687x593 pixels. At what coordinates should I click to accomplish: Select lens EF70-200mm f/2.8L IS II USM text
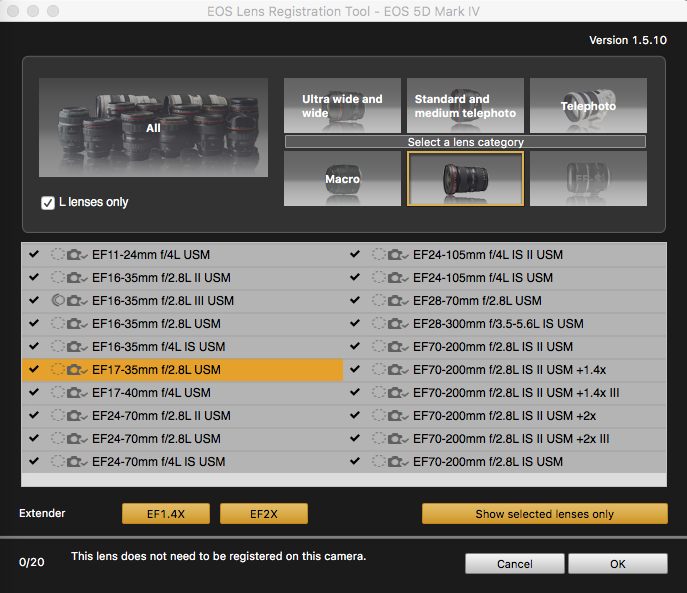point(493,347)
